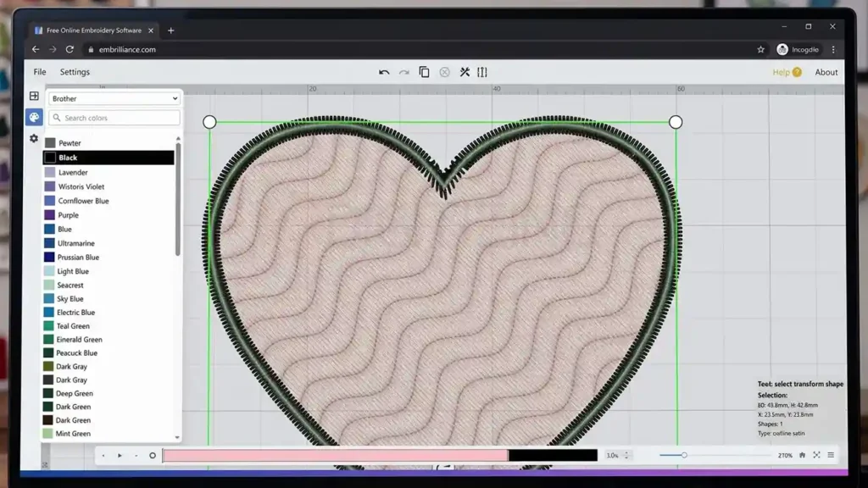Close the Free Online Embroidery Software tab

pyautogui.click(x=151, y=30)
